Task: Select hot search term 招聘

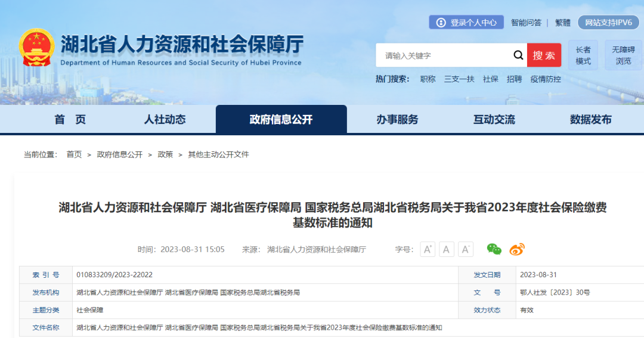Action: tap(514, 79)
